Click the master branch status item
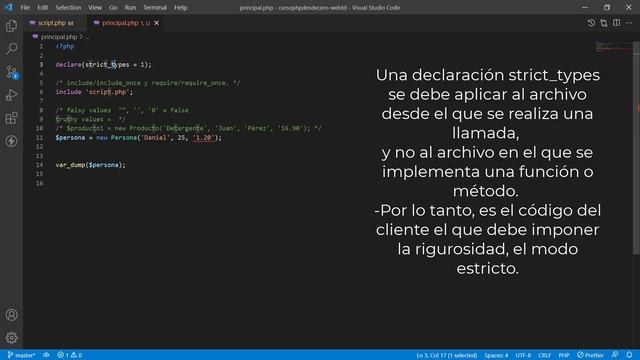 21,355
